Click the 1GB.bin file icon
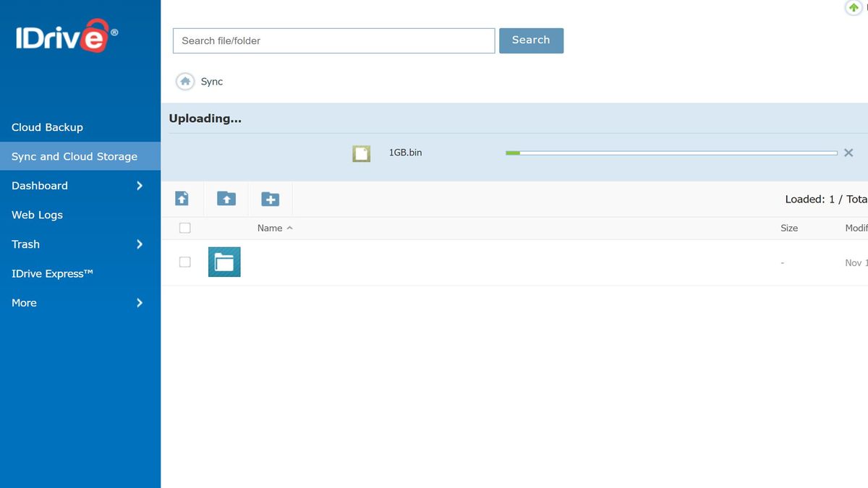The width and height of the screenshot is (868, 488). coord(361,153)
